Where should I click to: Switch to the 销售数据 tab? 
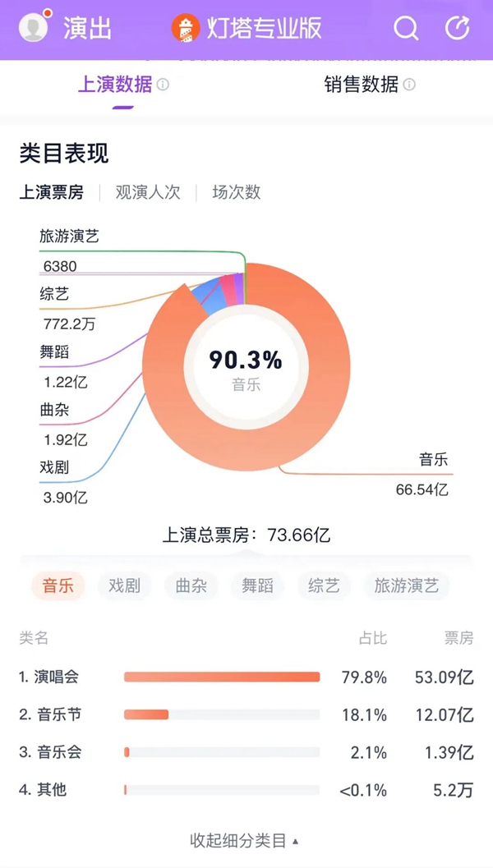click(x=362, y=85)
